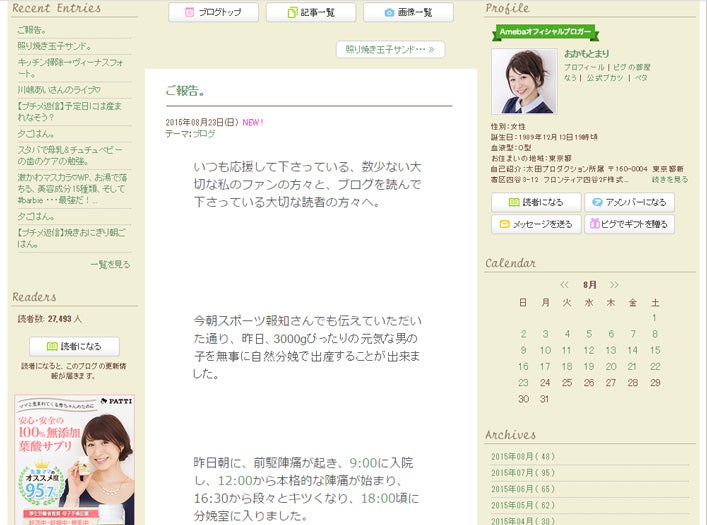The image size is (707, 525).
Task: Open recent entry 照り焼き玉子サンド。
Action: pyautogui.click(x=55, y=46)
